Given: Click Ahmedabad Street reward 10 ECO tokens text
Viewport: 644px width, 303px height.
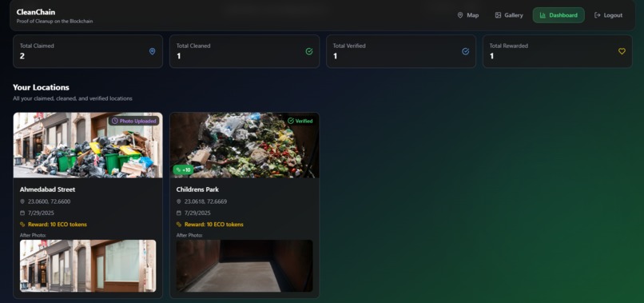Looking at the screenshot, I should (x=58, y=225).
